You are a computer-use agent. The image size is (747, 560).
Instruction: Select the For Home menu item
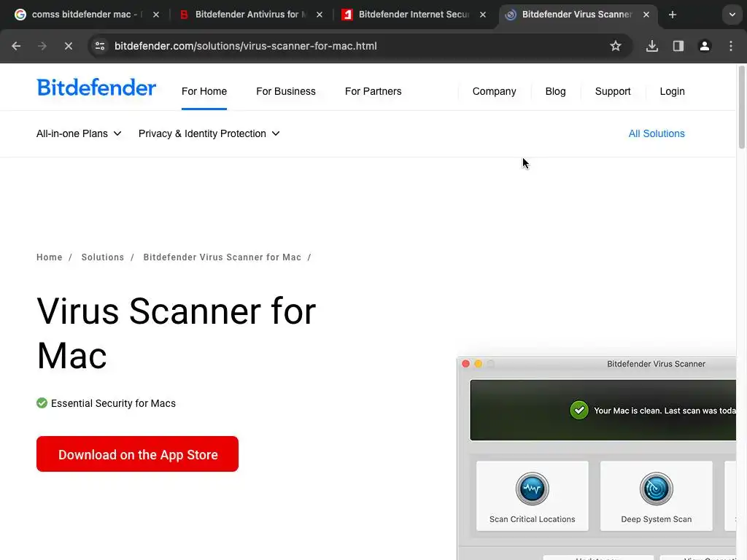(x=204, y=91)
